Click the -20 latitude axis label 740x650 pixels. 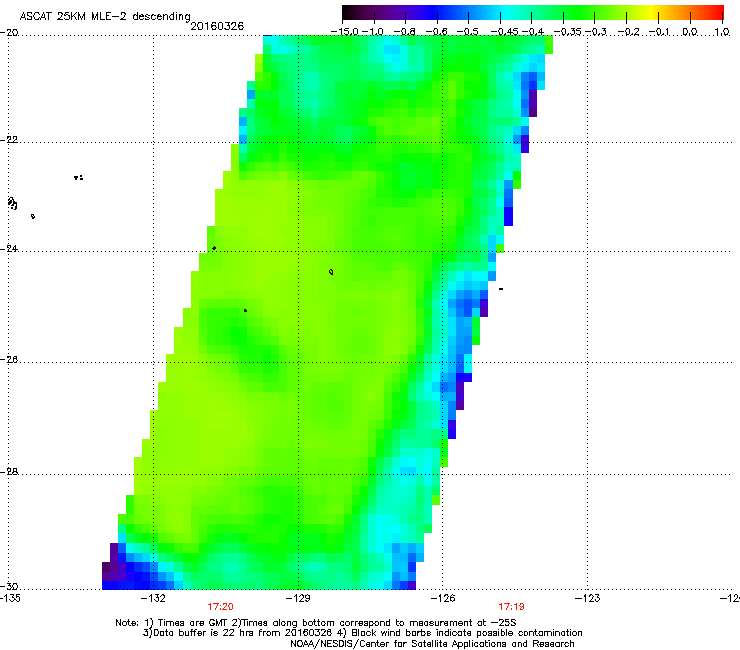(9, 32)
